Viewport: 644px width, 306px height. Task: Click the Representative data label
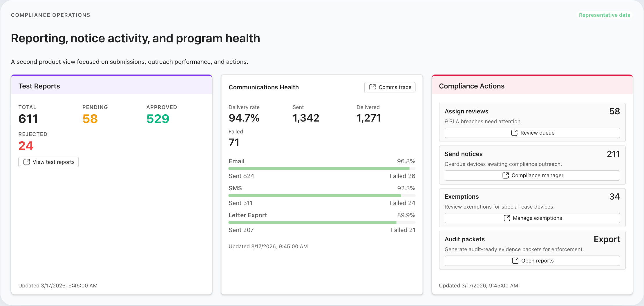point(605,15)
